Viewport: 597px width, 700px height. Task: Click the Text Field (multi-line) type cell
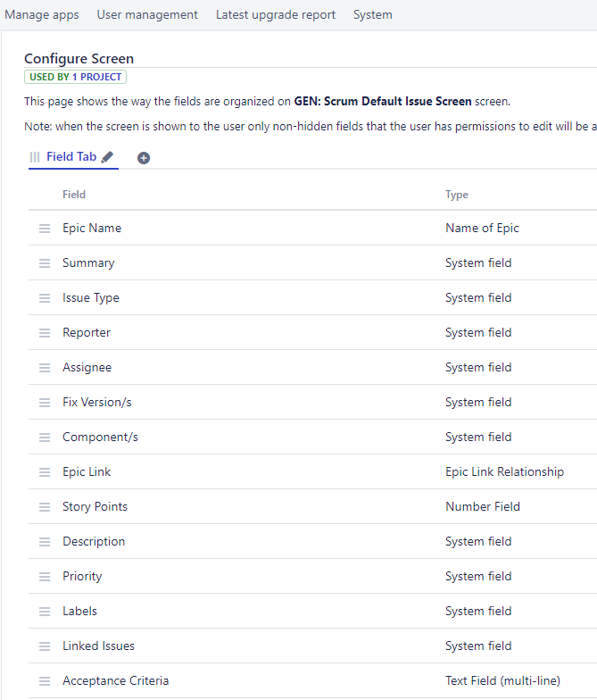tap(503, 680)
